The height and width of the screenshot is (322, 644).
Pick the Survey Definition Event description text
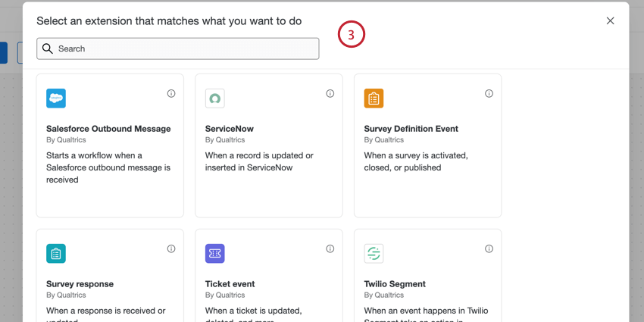[x=416, y=161]
